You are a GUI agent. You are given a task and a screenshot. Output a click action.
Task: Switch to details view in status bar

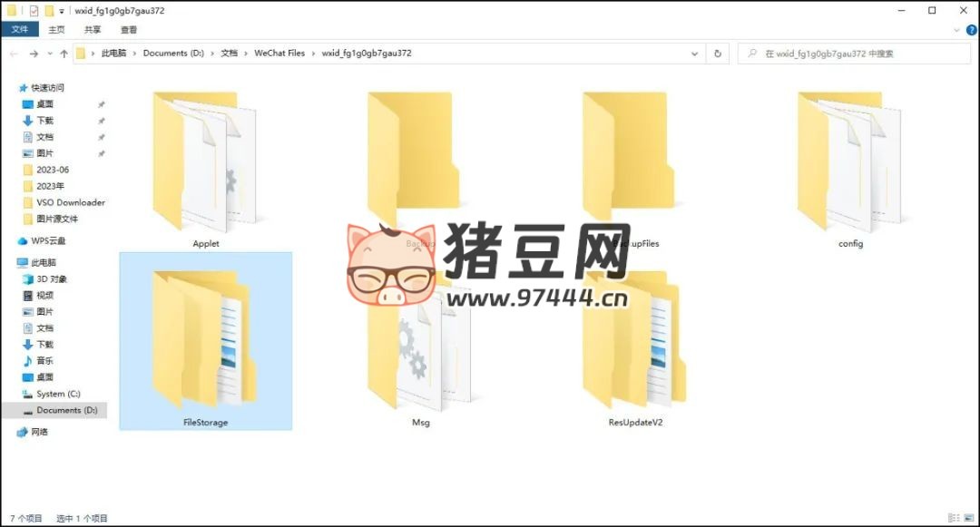pyautogui.click(x=954, y=519)
